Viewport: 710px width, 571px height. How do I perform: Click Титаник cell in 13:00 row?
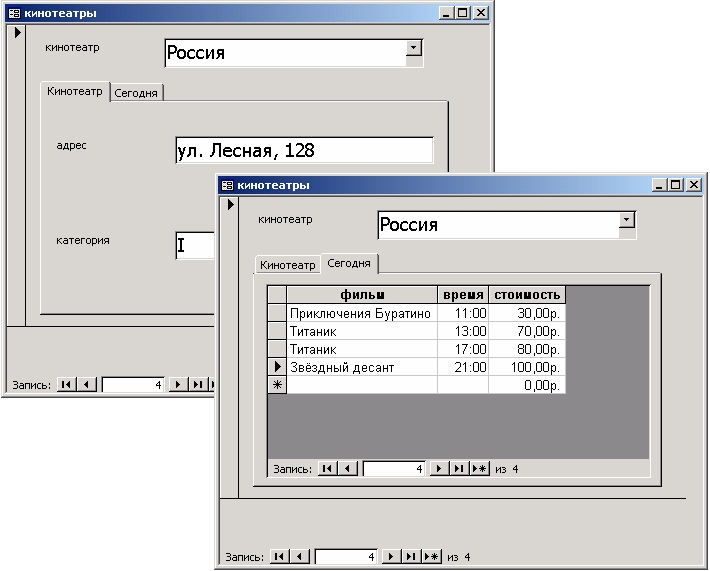(x=362, y=331)
